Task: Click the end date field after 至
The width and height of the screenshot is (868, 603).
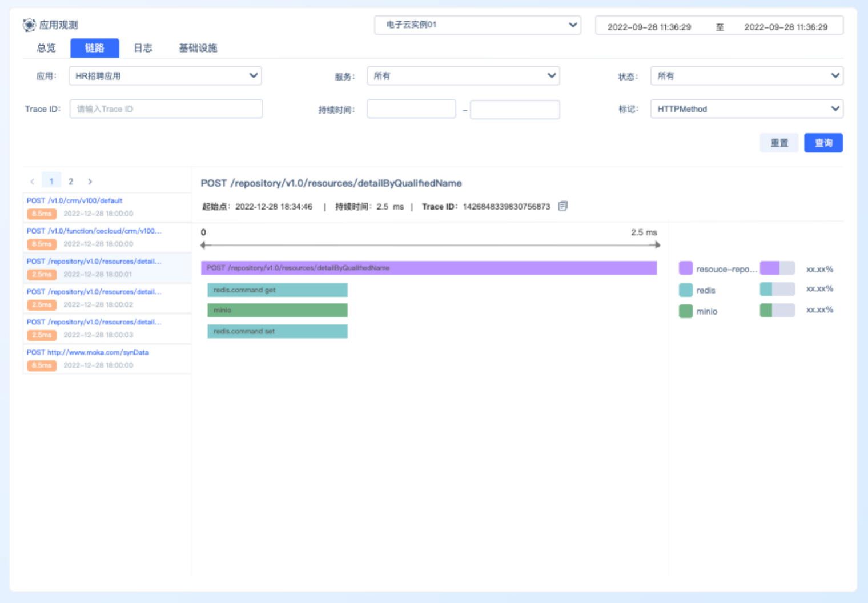Action: 786,27
